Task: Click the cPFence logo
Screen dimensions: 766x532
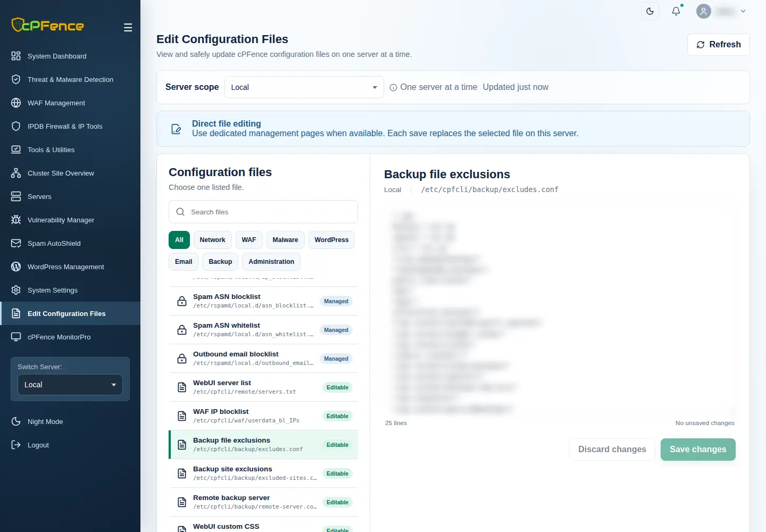Action: 47,25
